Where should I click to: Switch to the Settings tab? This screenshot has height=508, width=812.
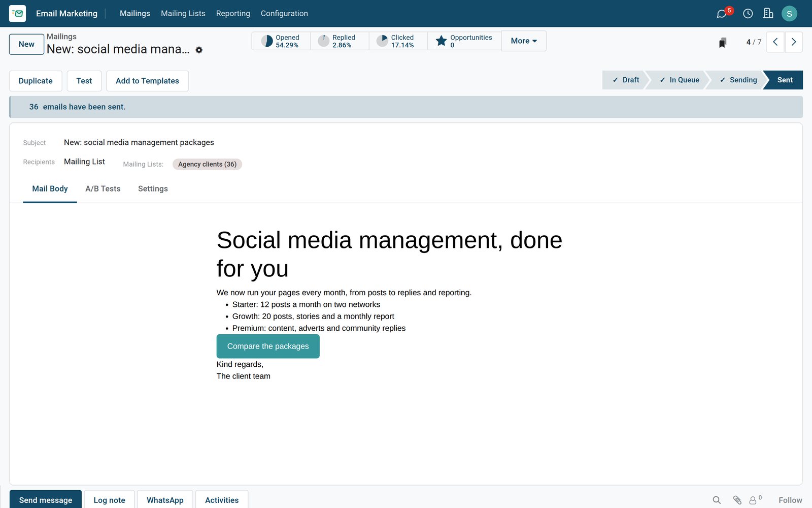[153, 189]
